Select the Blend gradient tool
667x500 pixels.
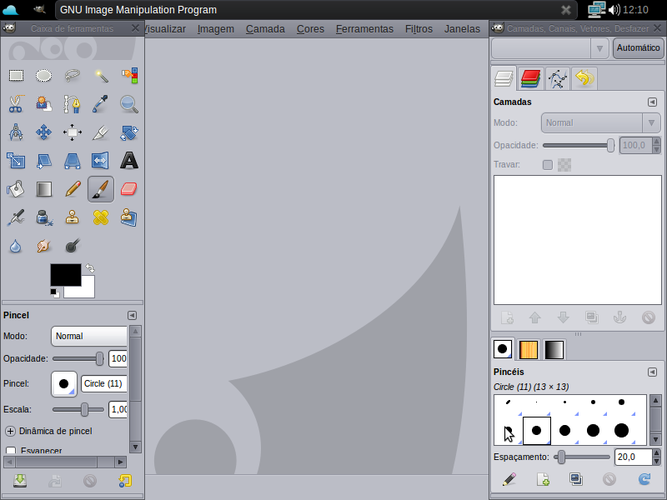44,189
